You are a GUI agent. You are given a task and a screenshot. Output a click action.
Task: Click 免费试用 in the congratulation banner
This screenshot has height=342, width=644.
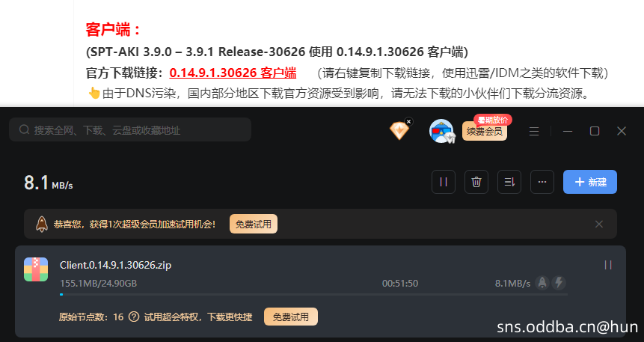pyautogui.click(x=254, y=224)
